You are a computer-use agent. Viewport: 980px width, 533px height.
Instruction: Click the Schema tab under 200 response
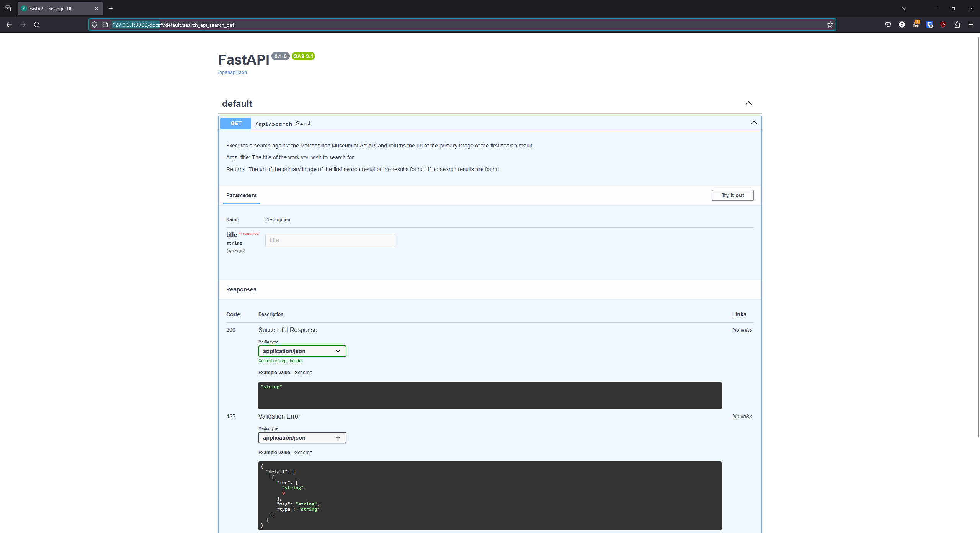coord(304,372)
